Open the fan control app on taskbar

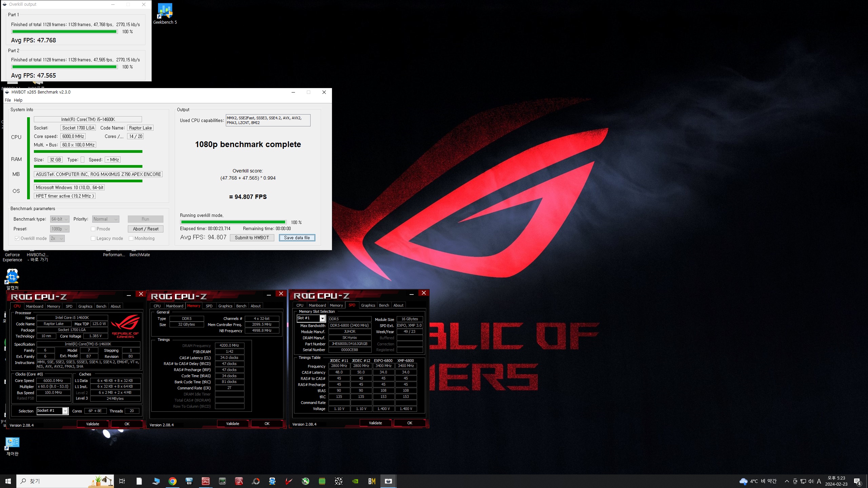339,481
